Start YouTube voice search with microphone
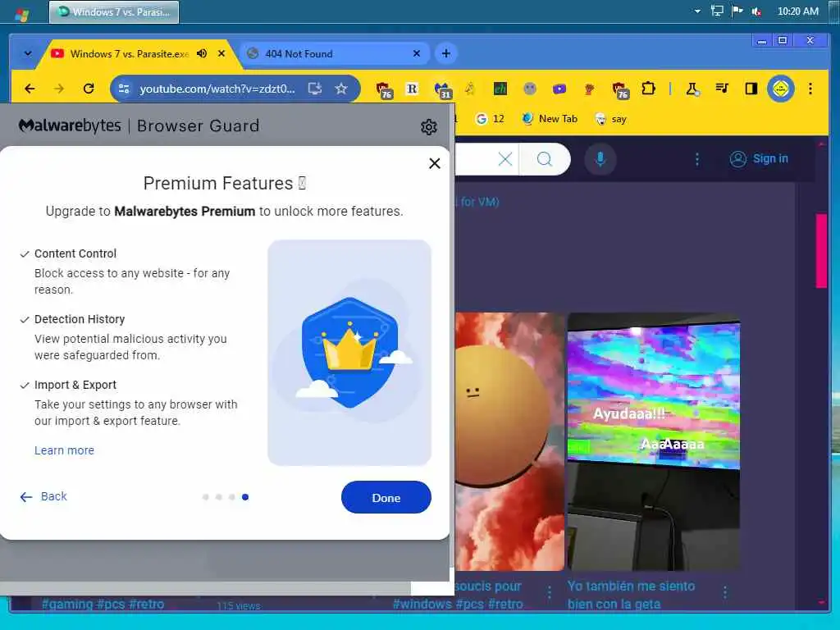This screenshot has width=840, height=630. 600,159
